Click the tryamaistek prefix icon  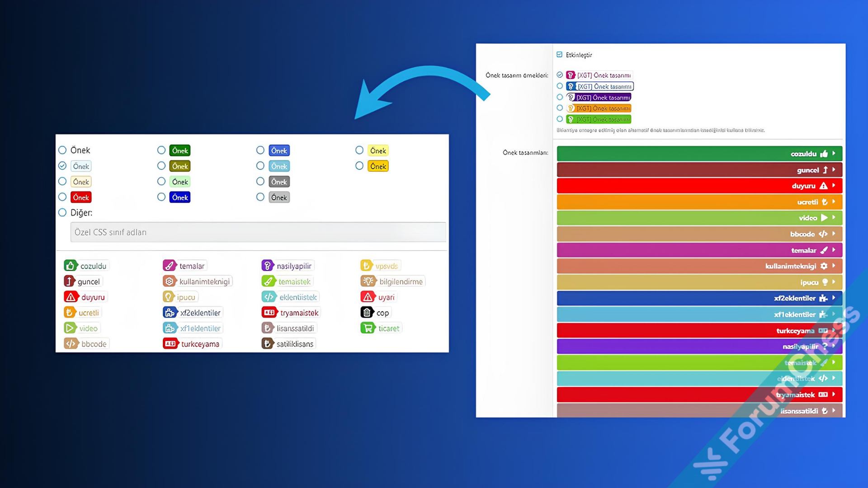pyautogui.click(x=268, y=312)
